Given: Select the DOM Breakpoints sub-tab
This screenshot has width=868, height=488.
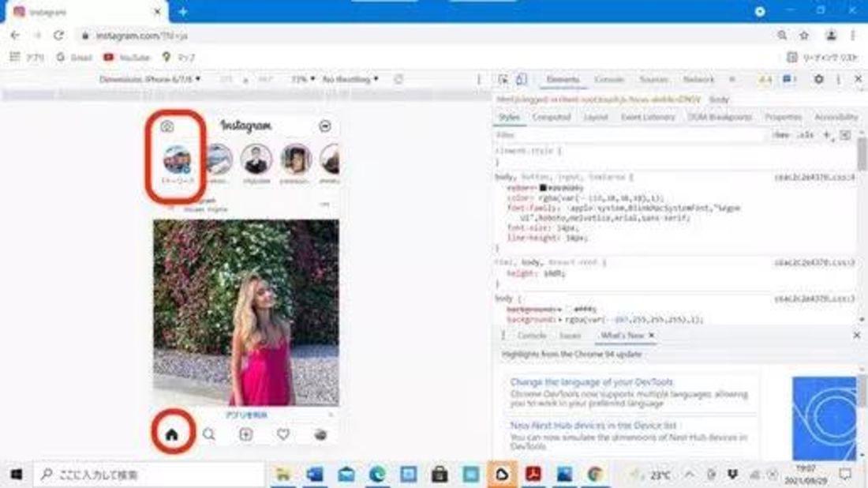Looking at the screenshot, I should pos(720,118).
